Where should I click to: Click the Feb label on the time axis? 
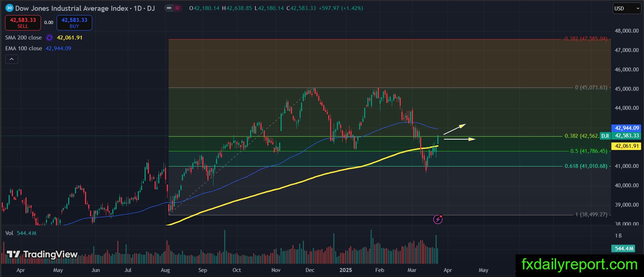tap(380, 270)
